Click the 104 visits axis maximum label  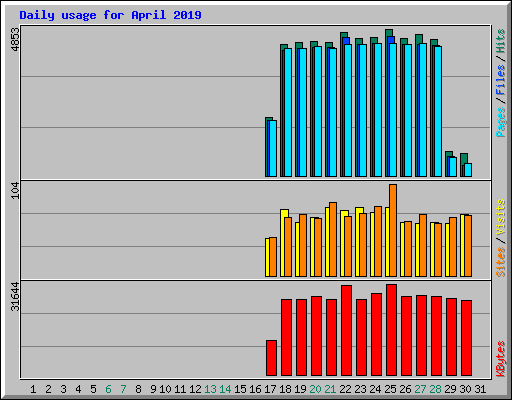point(15,191)
